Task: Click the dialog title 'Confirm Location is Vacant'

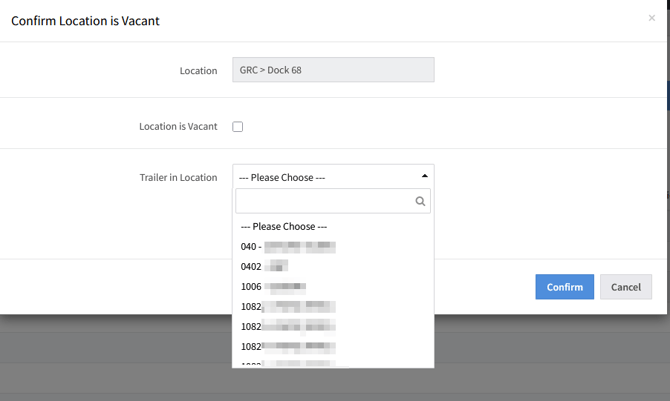Action: (85, 20)
